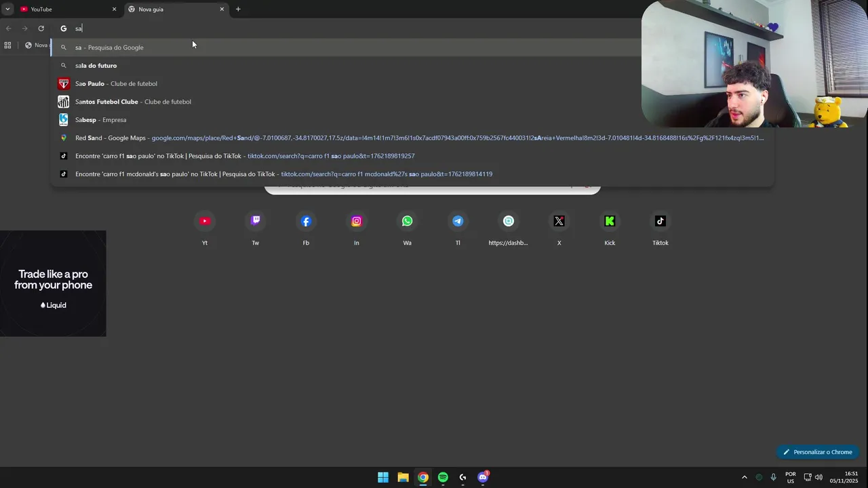
Task: Click the Sao Paulo club crest icon
Action: pos(63,83)
